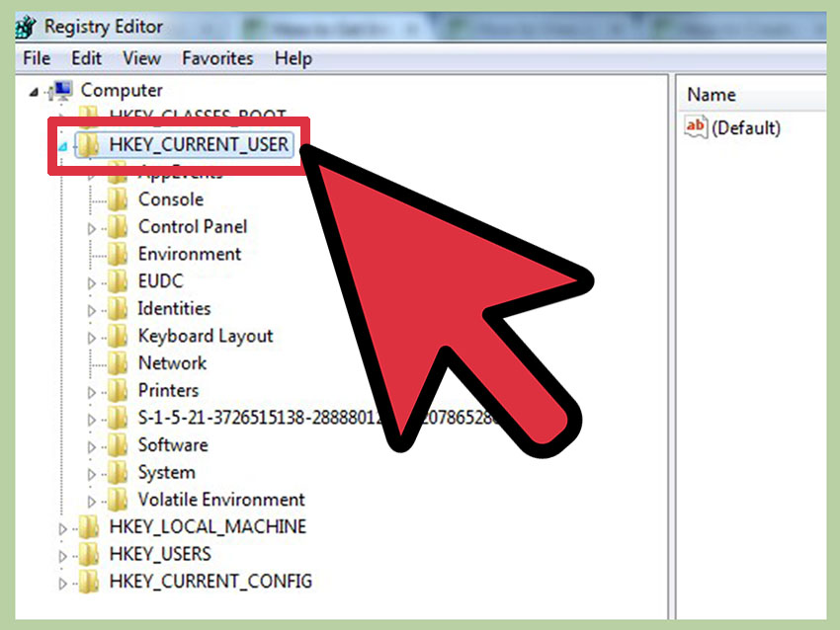Screen dimensions: 840x630
Task: Click the HKEY_LOCAL_MACHINE folder icon
Action: pyautogui.click(x=88, y=527)
